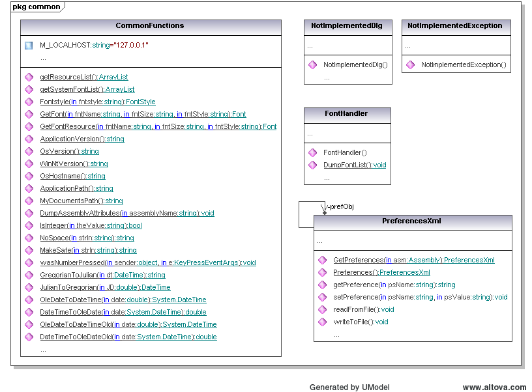Image resolution: width=532 pixels, height=392 pixels.
Task: Click the diamond icon beside getSystemFontList
Action: [29, 89]
